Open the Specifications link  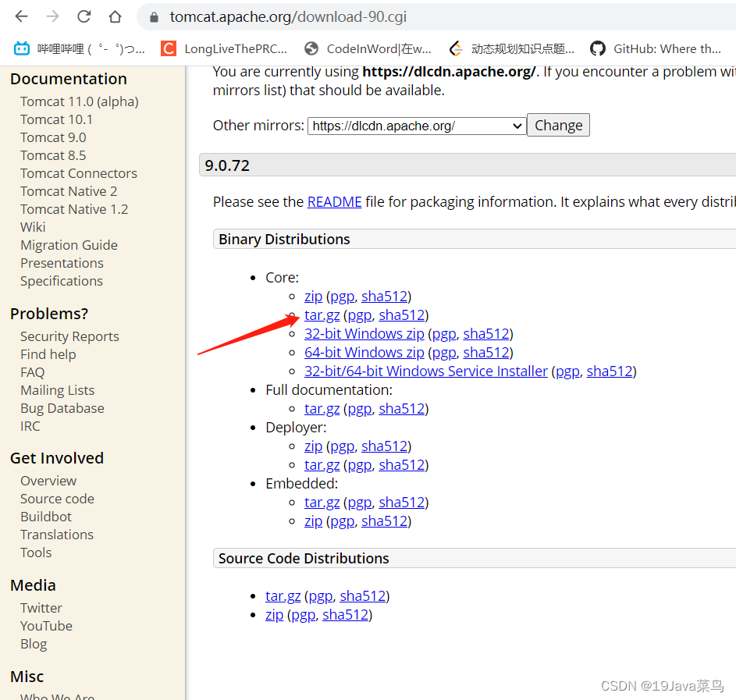click(62, 281)
